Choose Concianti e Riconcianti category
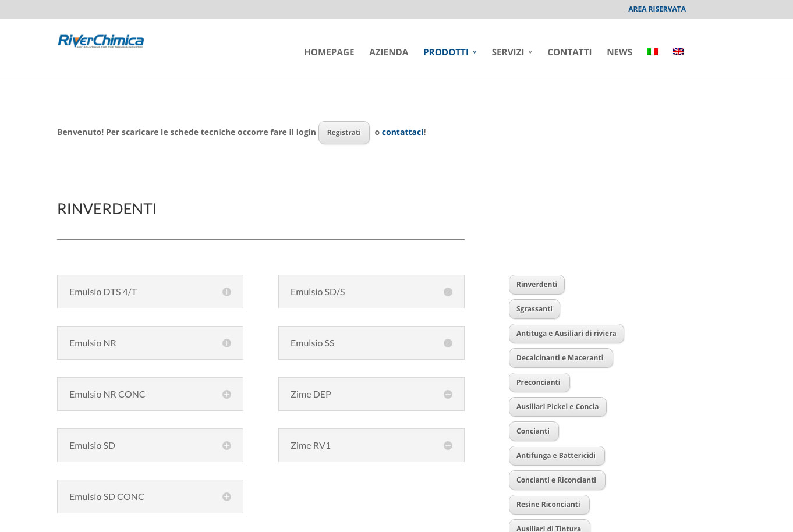 tap(557, 480)
